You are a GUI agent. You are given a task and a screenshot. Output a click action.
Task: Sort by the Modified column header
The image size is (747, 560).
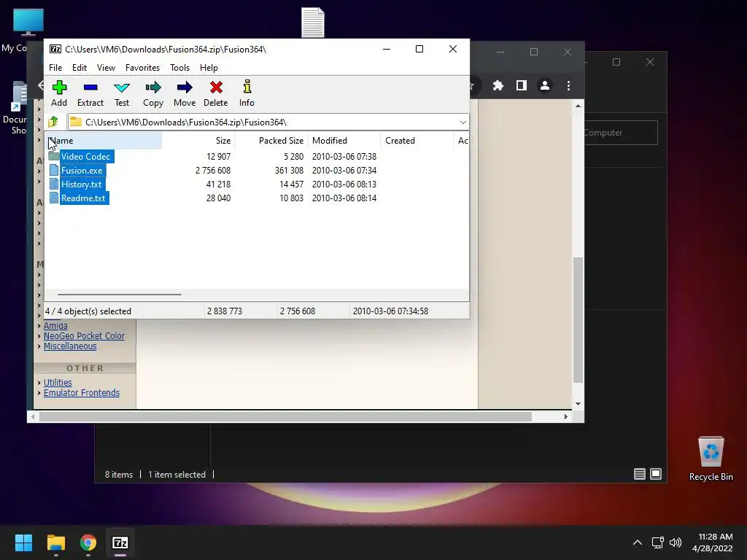[x=344, y=141]
